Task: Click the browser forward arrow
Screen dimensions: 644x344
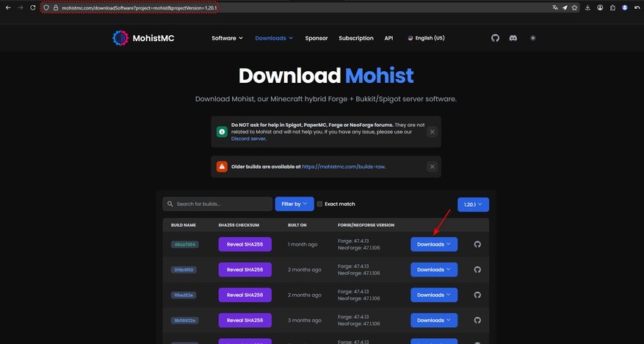Action: pos(21,8)
